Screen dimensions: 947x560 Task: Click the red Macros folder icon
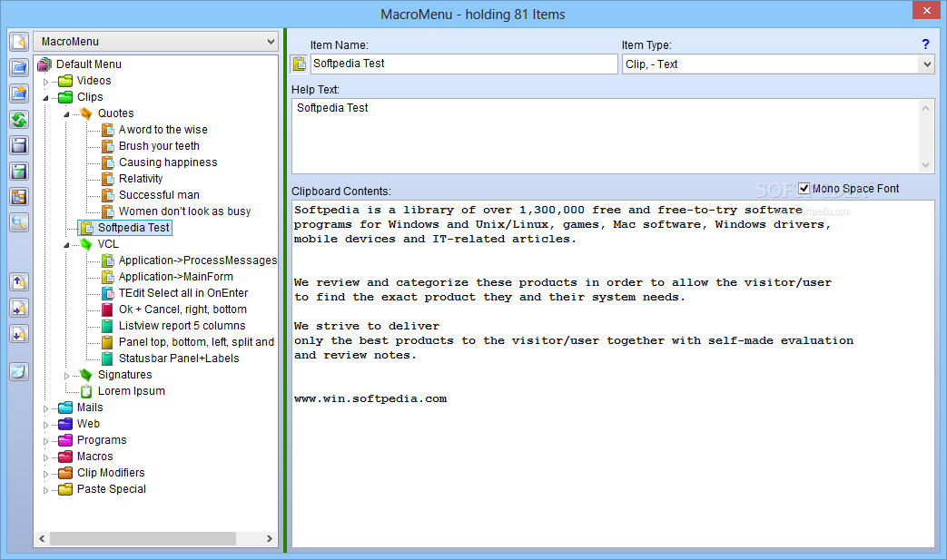pyautogui.click(x=65, y=457)
